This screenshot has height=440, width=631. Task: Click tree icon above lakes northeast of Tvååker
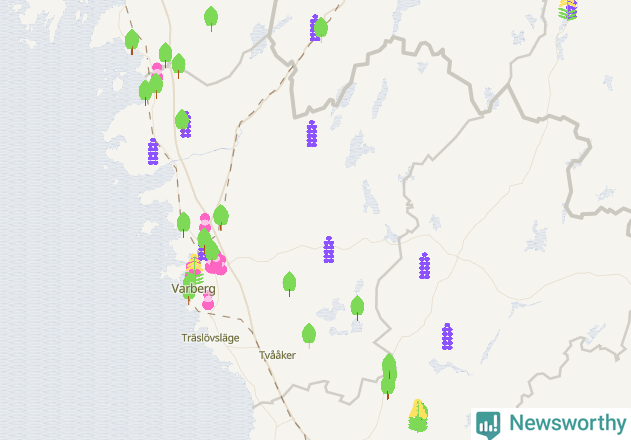click(x=357, y=308)
